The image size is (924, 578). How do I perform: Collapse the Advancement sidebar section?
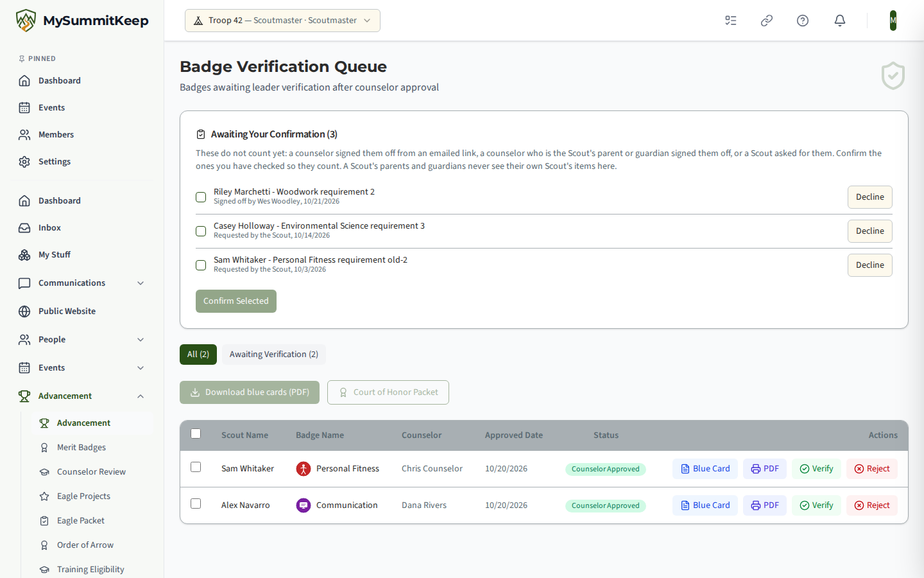click(x=82, y=396)
